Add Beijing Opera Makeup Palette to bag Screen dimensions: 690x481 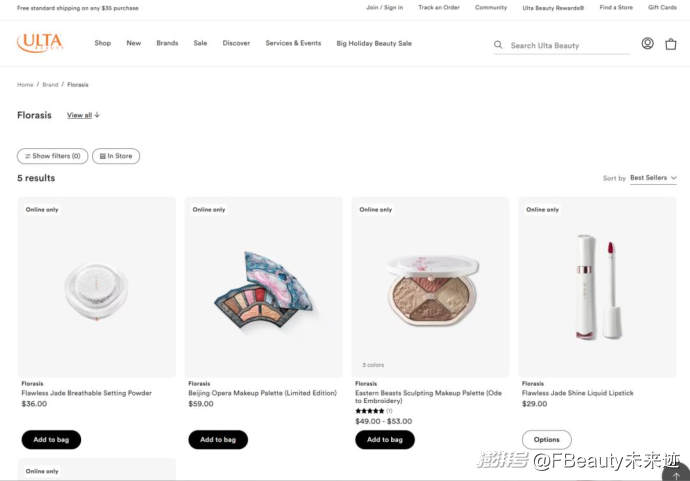tap(218, 440)
